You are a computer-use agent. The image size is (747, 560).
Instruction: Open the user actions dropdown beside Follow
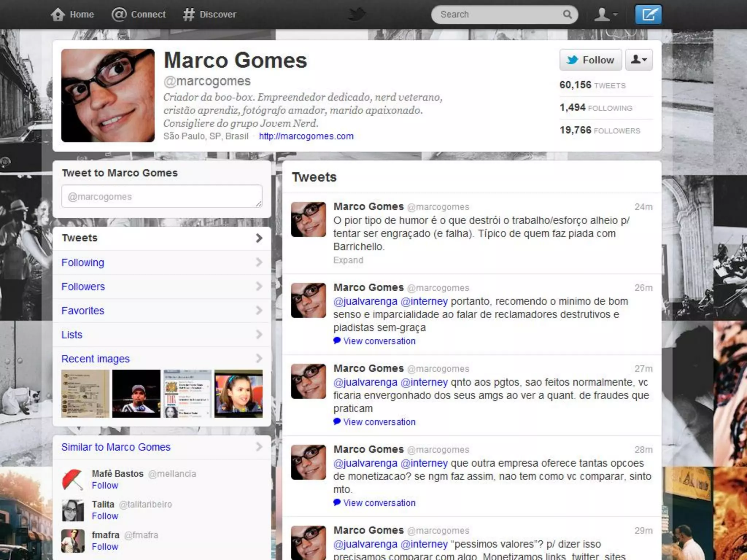tap(639, 60)
